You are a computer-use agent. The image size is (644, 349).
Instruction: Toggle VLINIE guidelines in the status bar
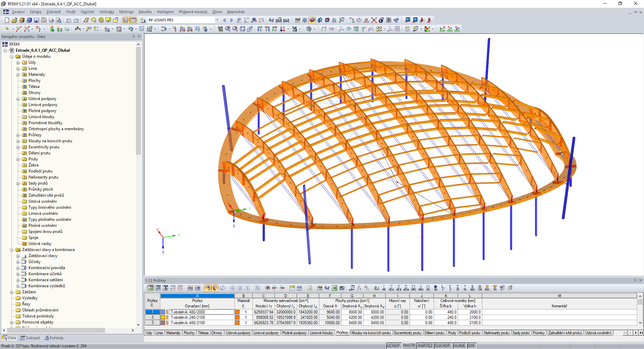(x=460, y=346)
